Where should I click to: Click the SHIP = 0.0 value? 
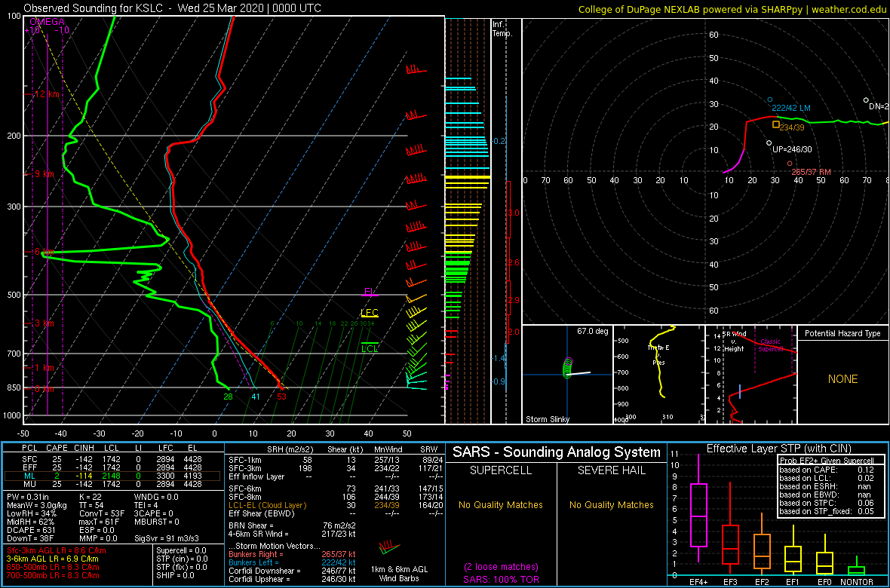176,575
